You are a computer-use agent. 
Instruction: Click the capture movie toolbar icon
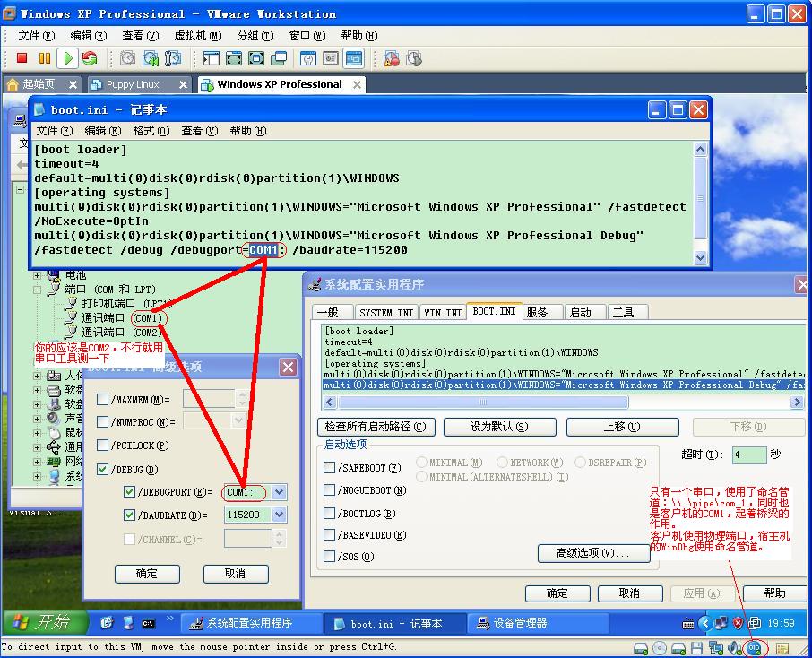tap(392, 58)
